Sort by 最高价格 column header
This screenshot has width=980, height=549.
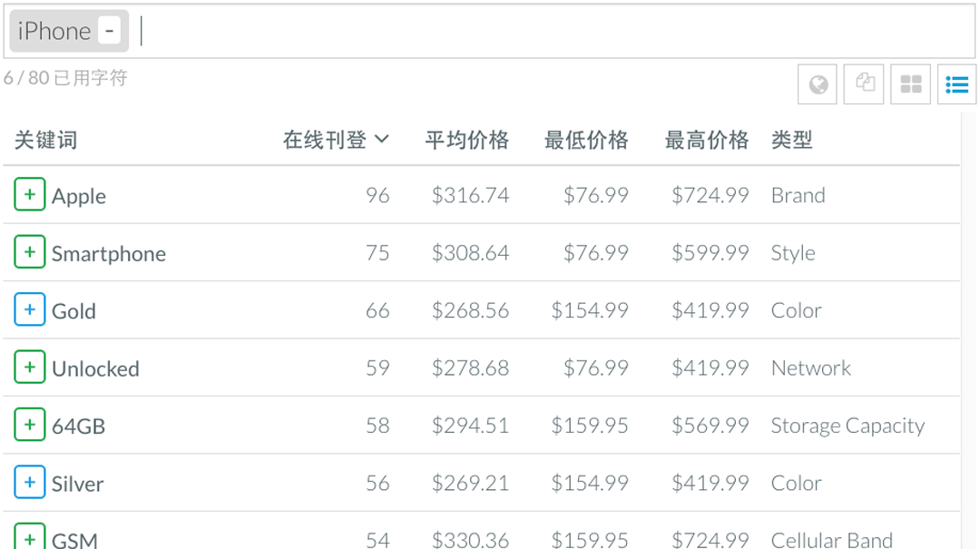(x=706, y=140)
